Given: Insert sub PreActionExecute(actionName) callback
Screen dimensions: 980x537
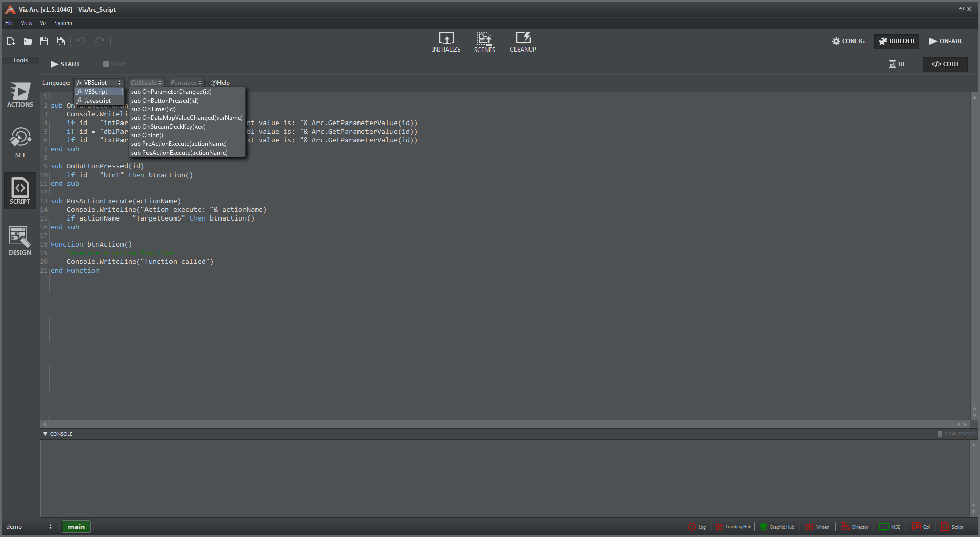Looking at the screenshot, I should pos(187,144).
